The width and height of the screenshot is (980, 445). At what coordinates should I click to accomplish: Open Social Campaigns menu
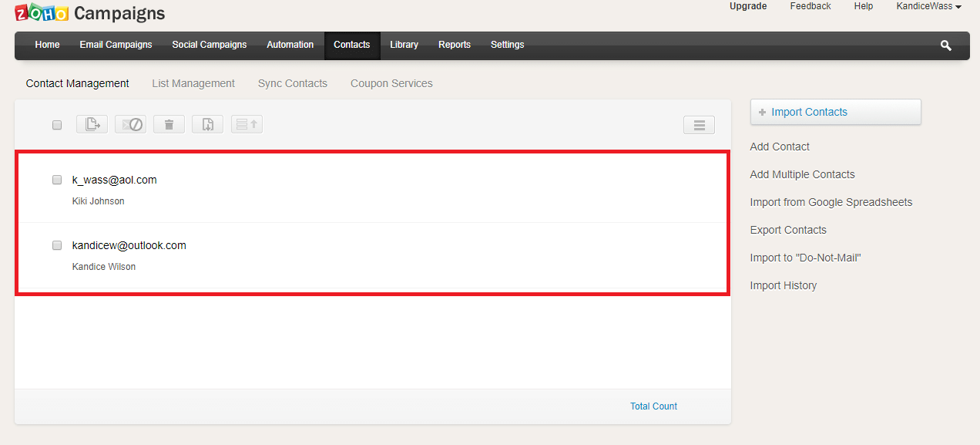[x=210, y=45]
